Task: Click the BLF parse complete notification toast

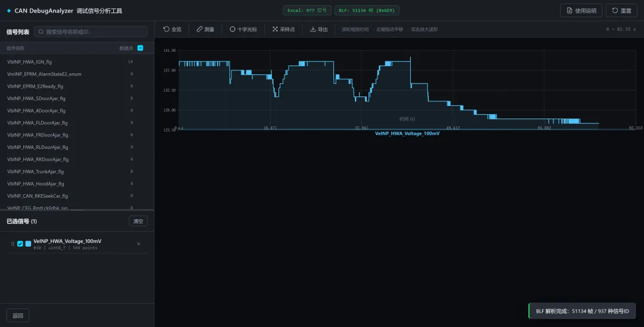Action: [582, 312]
